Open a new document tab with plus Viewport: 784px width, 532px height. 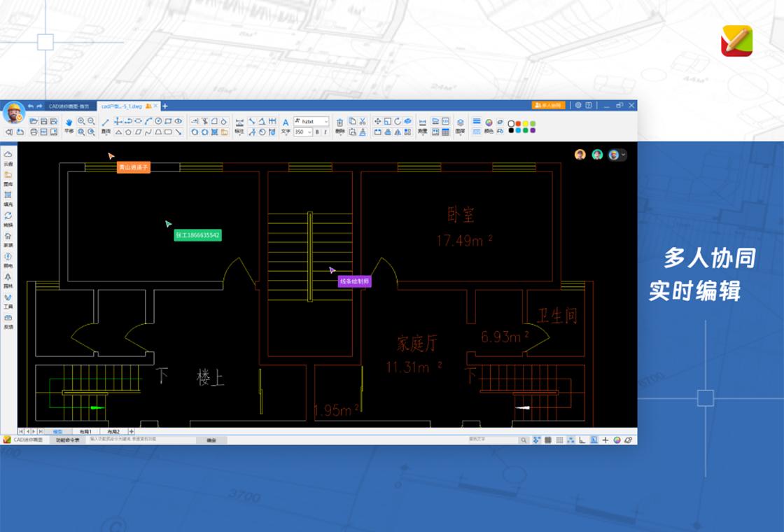(165, 106)
